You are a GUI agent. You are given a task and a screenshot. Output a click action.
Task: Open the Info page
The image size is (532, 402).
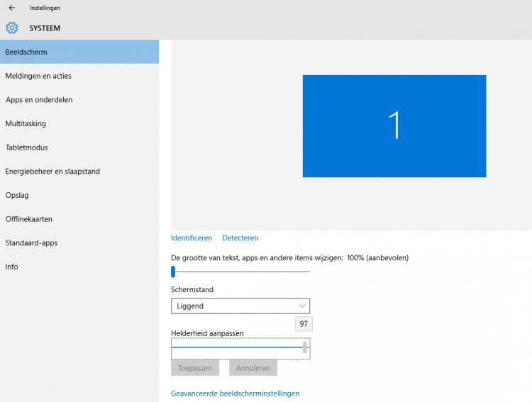[x=11, y=267]
